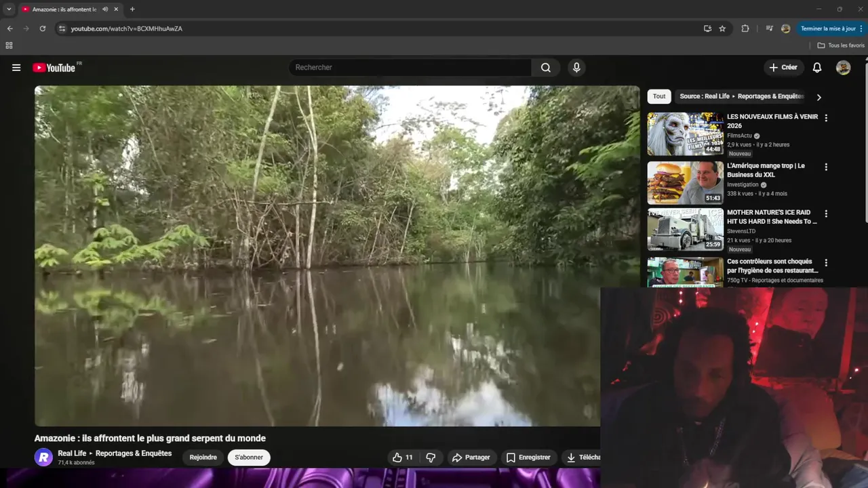This screenshot has height=488, width=868.
Task: Open LES NOUVEAUX FILMS À VENIR thumbnail
Action: 685,134
